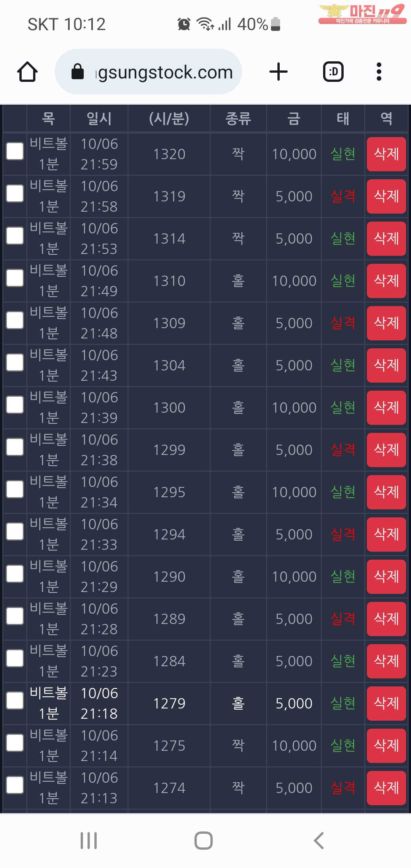Image resolution: width=411 pixels, height=868 pixels.
Task: Open the tab switcher icon
Action: pyautogui.click(x=333, y=72)
